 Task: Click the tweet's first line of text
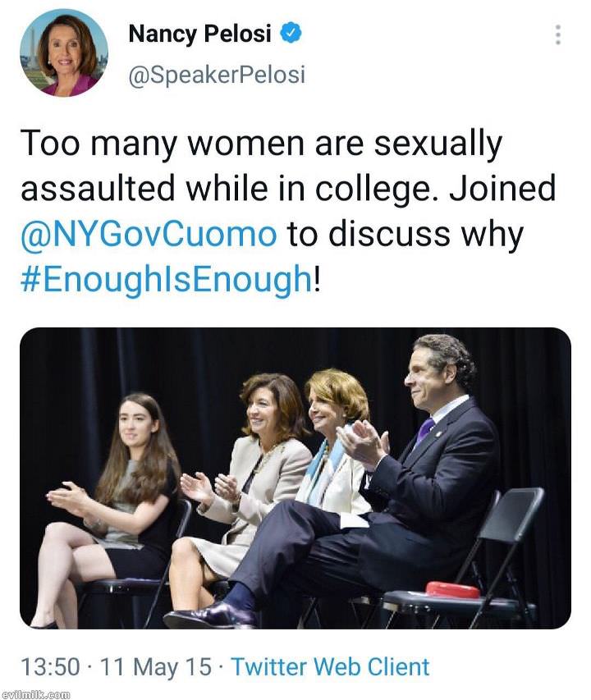(261, 145)
